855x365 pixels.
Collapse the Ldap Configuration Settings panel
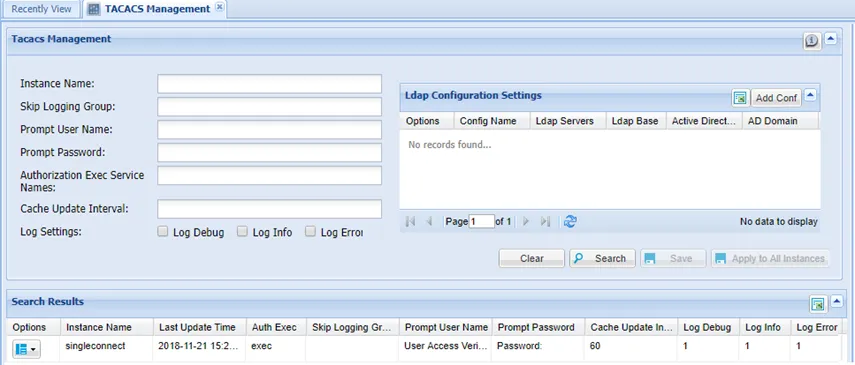(x=810, y=95)
